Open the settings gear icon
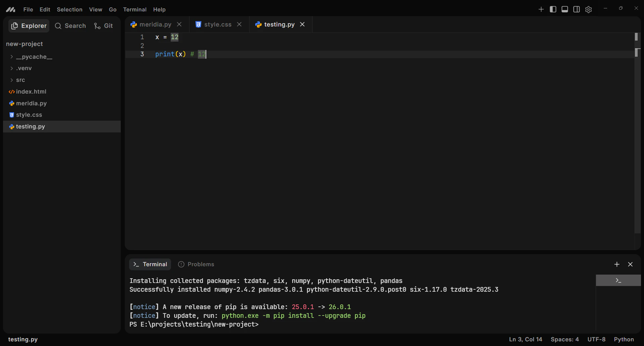This screenshot has height=346, width=644. click(588, 9)
